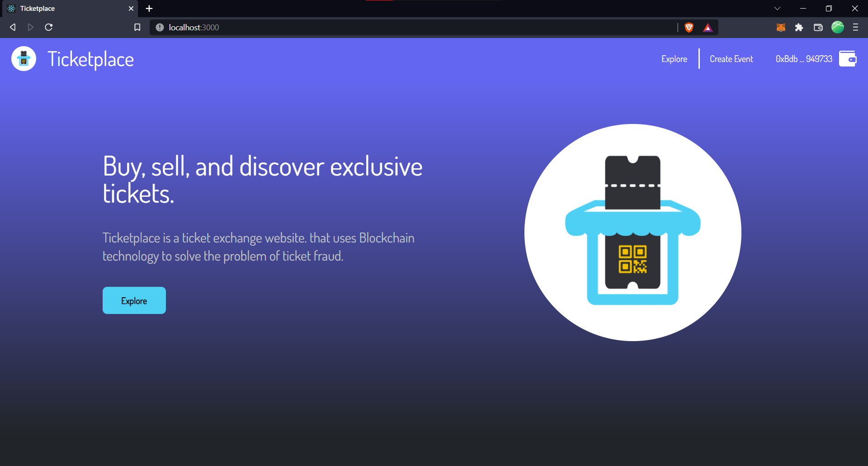This screenshot has height=466, width=868.
Task: Open the extensions puzzle-piece menu
Action: 799,28
